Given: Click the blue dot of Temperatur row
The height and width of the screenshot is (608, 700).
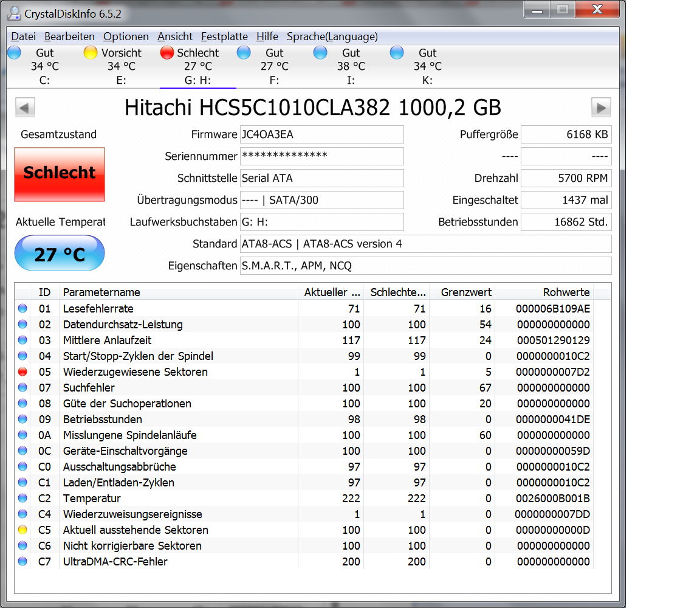Looking at the screenshot, I should click(x=22, y=498).
